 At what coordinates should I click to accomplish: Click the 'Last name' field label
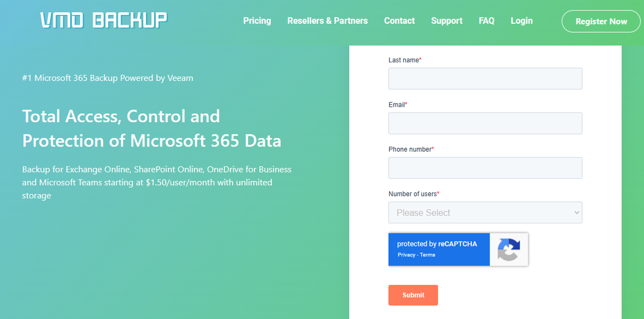(x=405, y=60)
